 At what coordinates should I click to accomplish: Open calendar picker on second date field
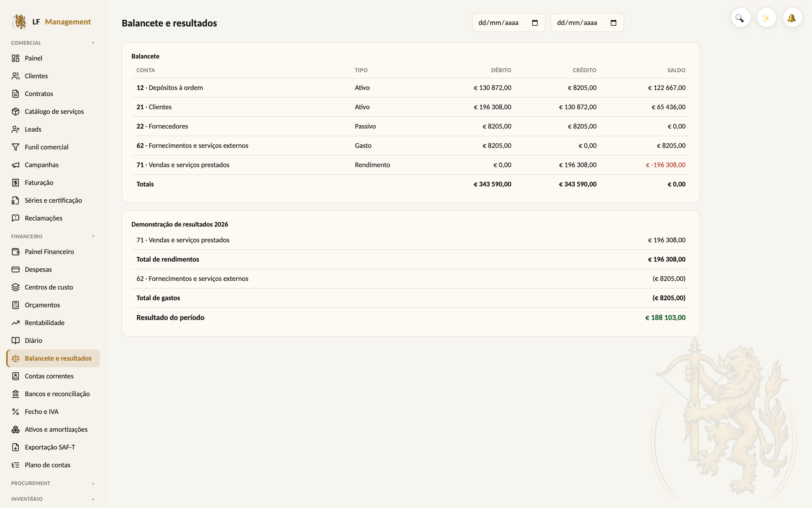click(x=613, y=23)
